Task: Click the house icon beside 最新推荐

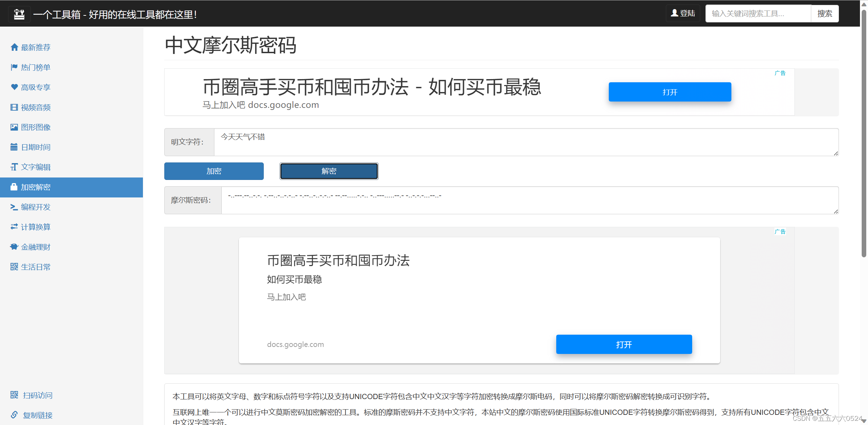Action: 14,47
